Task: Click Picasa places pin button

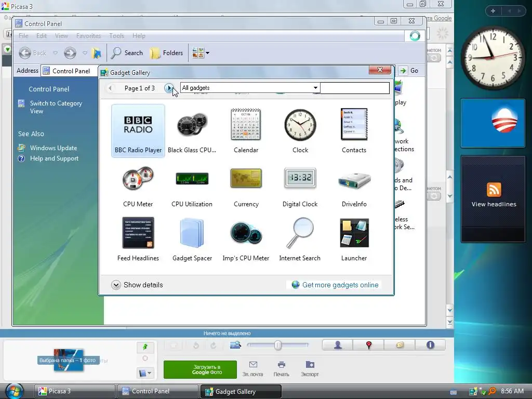Action: 369,345
